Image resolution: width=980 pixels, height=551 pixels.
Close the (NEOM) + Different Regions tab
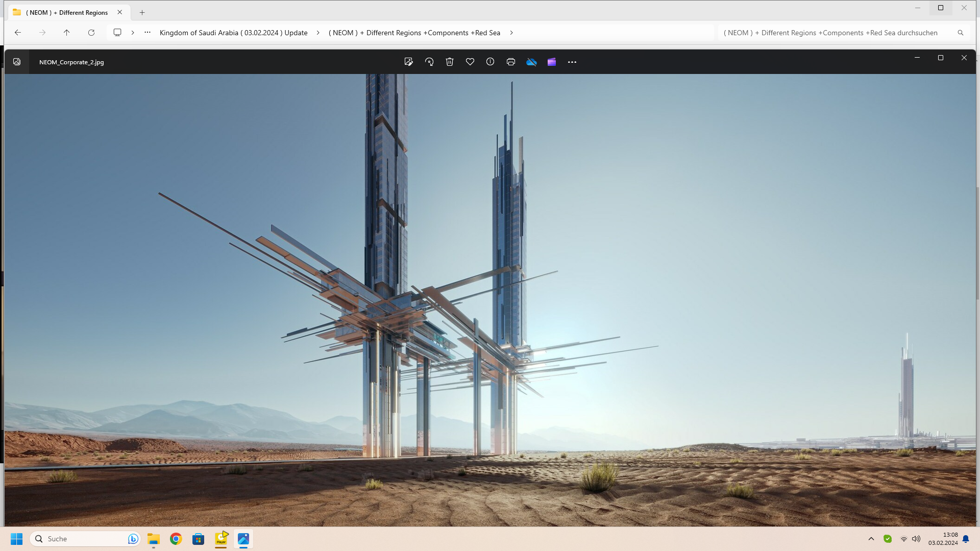tap(120, 12)
